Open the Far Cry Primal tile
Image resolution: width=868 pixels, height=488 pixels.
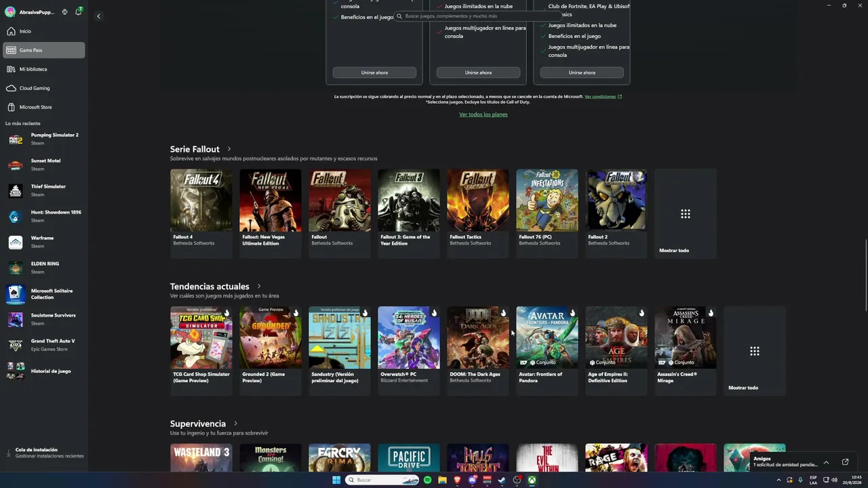pyautogui.click(x=340, y=457)
